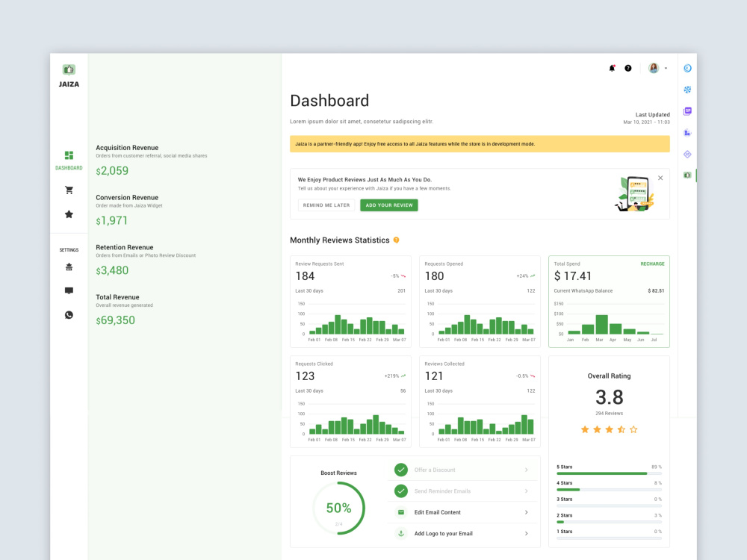Click the purple building app icon in right rail

687,133
